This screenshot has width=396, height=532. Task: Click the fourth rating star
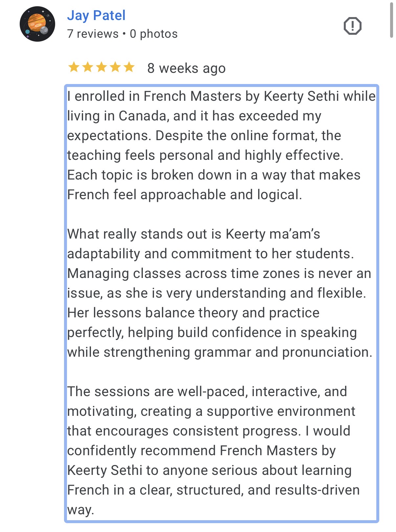click(115, 67)
